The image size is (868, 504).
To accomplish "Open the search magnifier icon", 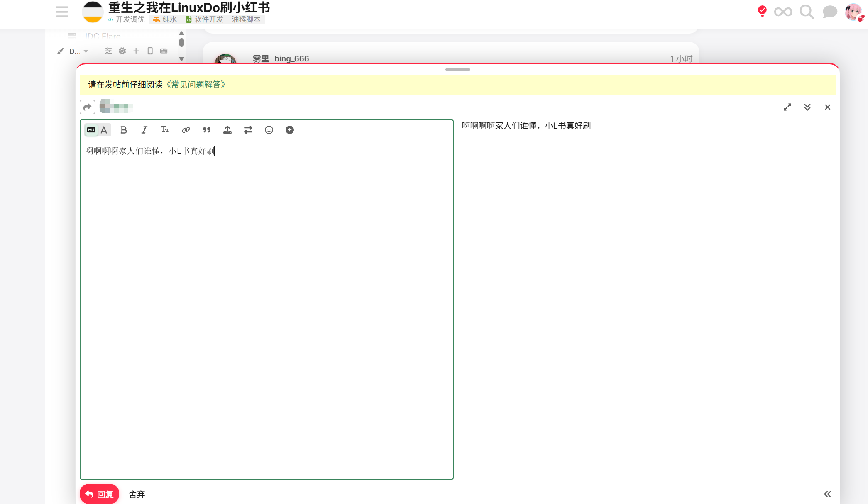I will click(807, 12).
